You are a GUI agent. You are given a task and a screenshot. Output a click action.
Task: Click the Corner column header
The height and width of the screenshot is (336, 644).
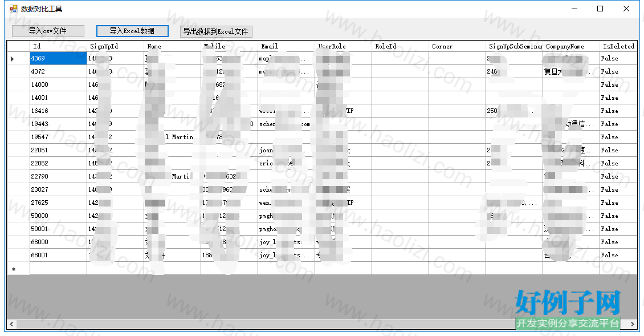(457, 46)
